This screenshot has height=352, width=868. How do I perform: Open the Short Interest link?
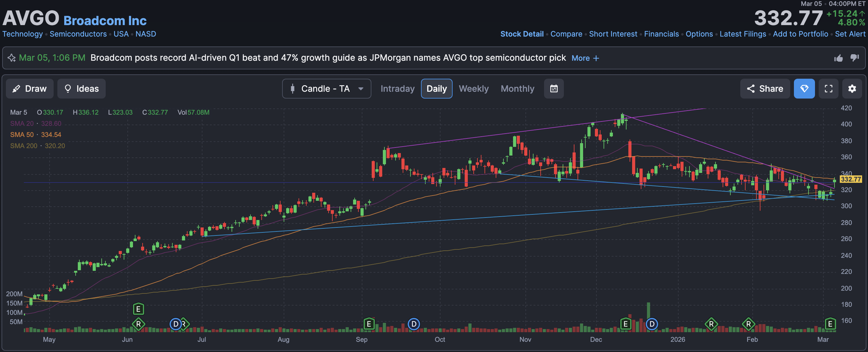pos(613,34)
